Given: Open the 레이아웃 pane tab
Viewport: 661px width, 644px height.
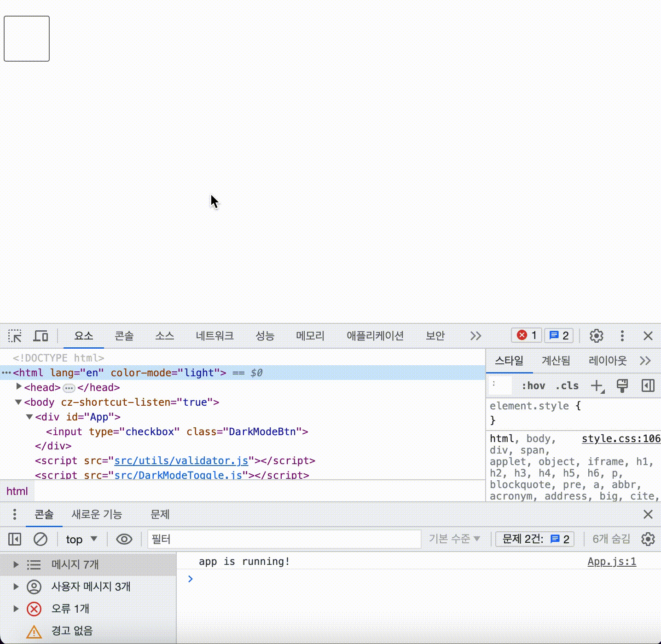Looking at the screenshot, I should [608, 361].
